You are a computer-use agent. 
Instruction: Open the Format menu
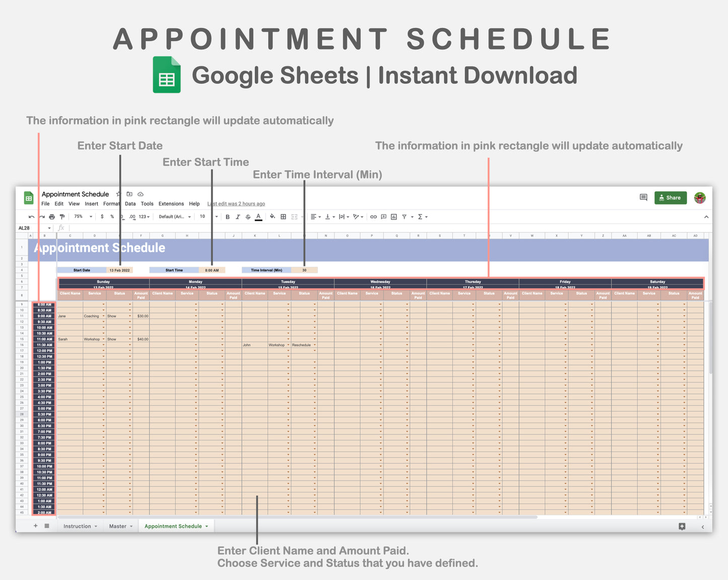tap(111, 203)
